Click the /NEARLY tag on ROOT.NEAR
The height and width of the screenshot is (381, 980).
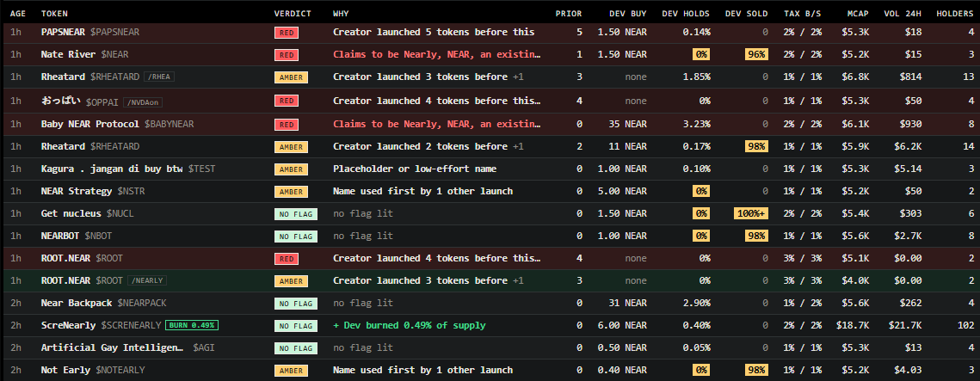(147, 280)
